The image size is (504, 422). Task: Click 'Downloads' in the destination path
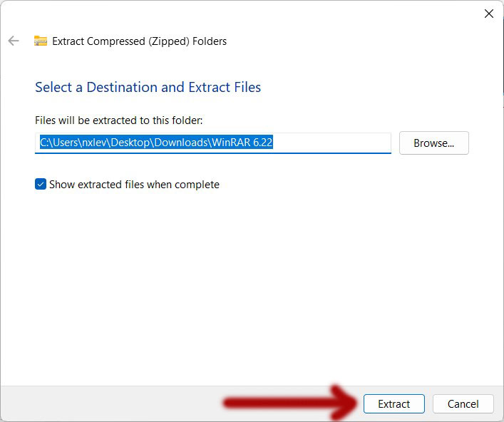(184, 143)
